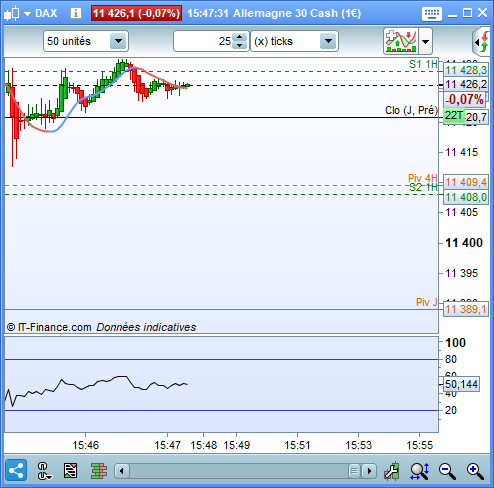Click the RSI 80 level axis label
The width and height of the screenshot is (494, 488).
point(451,359)
